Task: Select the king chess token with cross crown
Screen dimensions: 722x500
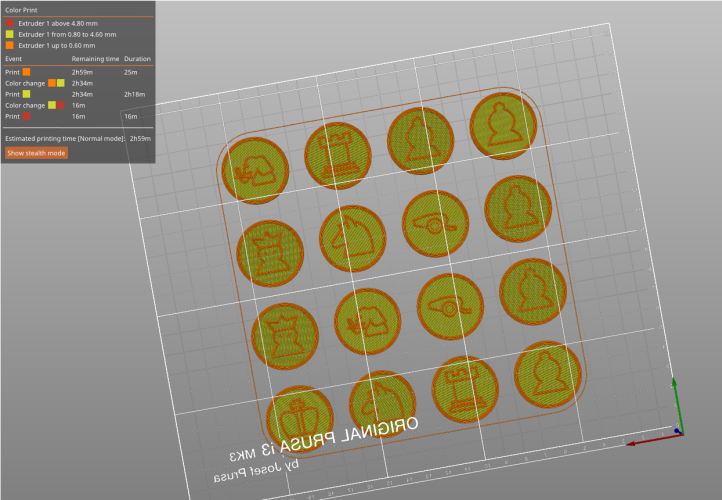Action: (x=300, y=419)
